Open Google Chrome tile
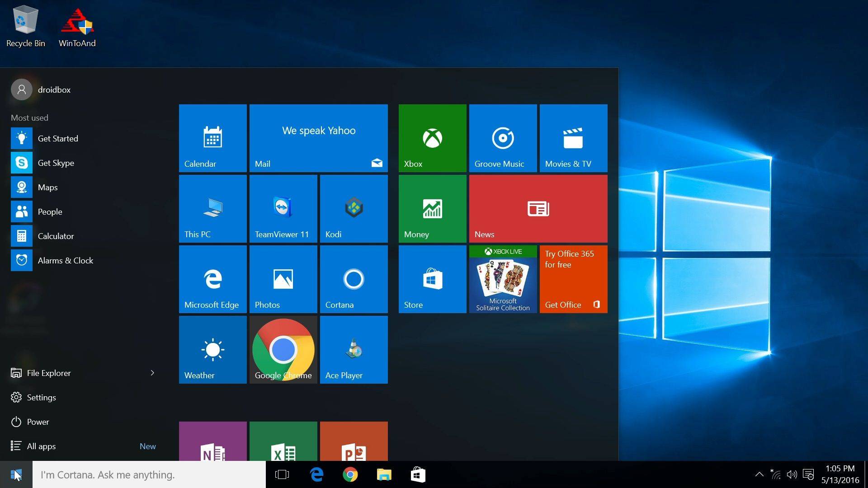The image size is (868, 488). pyautogui.click(x=283, y=350)
